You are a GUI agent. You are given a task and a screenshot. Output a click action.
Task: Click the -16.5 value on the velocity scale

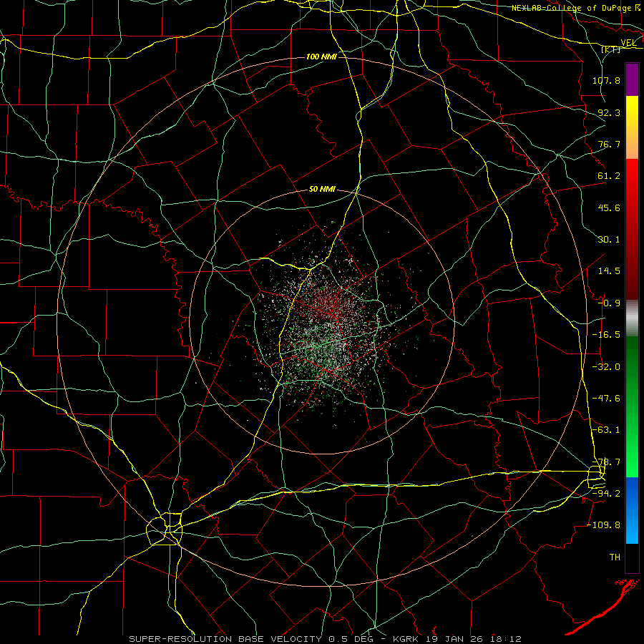(606, 335)
